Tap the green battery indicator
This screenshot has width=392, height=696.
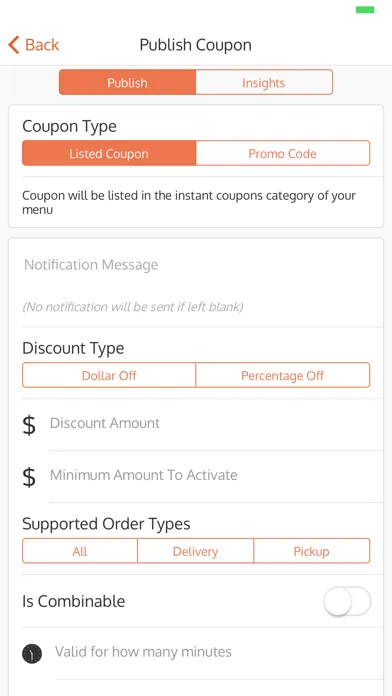[365, 10]
